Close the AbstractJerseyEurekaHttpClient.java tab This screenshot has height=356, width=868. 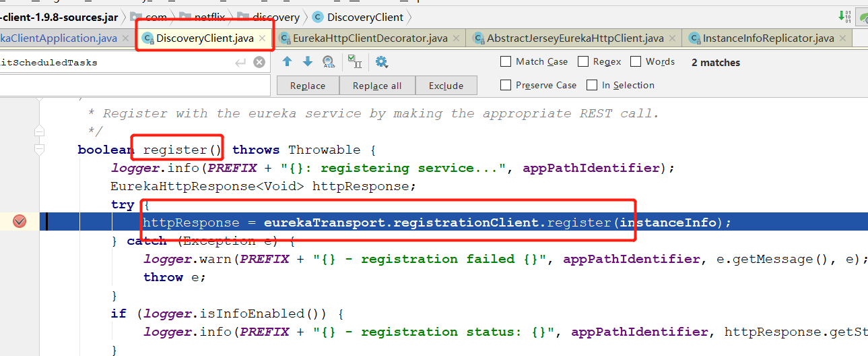click(x=673, y=38)
